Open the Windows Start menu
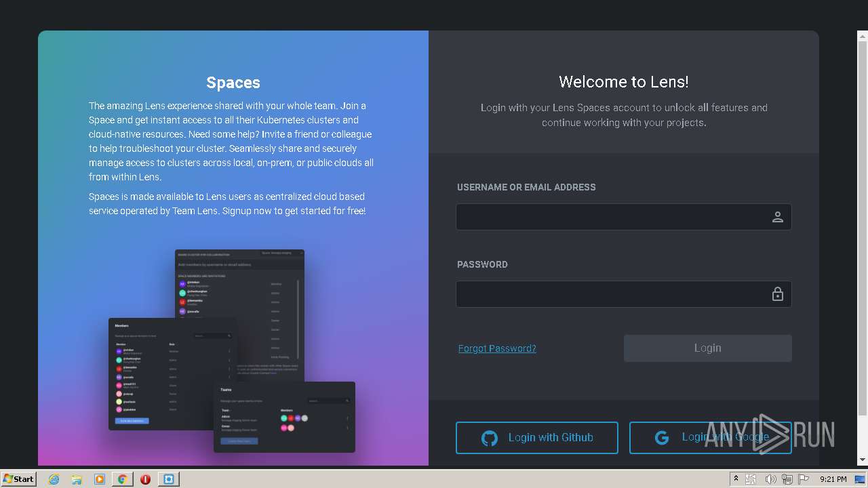868x488 pixels. click(x=19, y=479)
